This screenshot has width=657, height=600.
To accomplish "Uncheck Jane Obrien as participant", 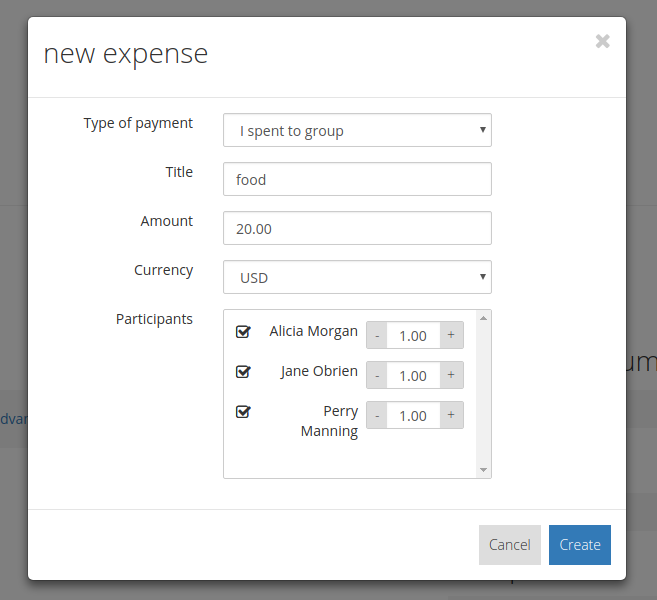I will (243, 372).
